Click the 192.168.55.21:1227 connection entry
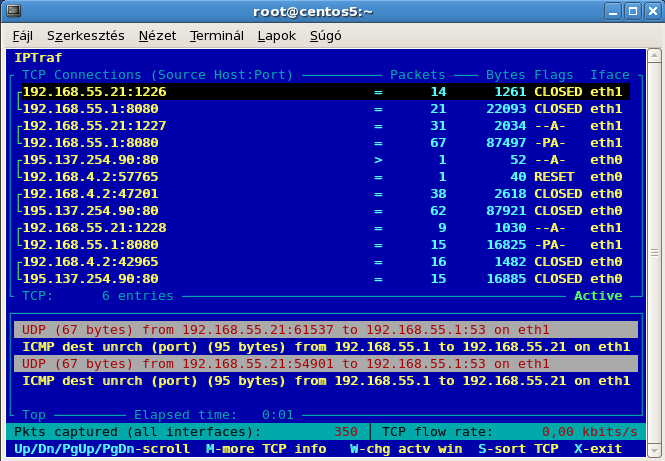665x461 pixels. click(94, 126)
